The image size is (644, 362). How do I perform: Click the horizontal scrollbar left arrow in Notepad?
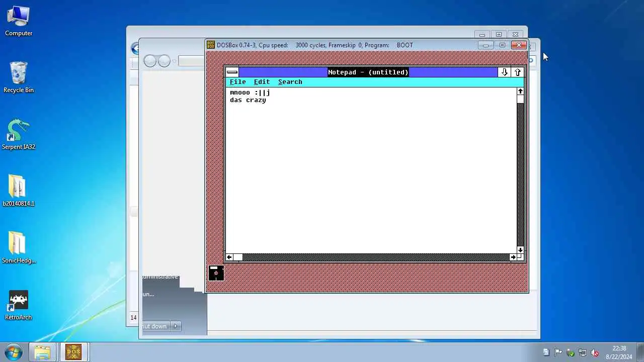tap(229, 257)
